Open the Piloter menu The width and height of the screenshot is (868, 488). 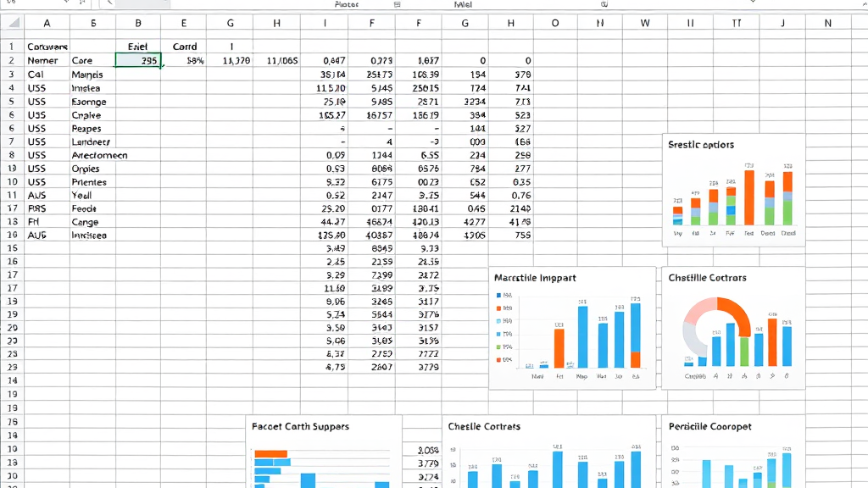point(346,4)
